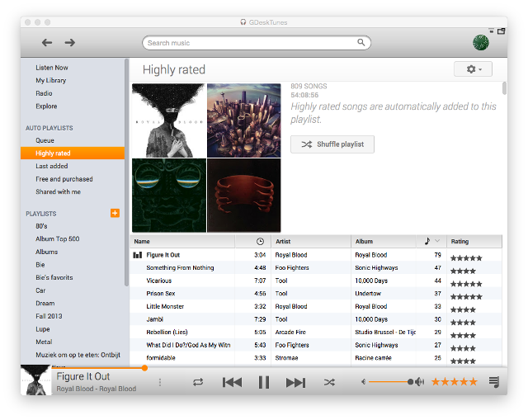The height and width of the screenshot is (420, 528).
Task: Open the Albums playlist
Action: (x=47, y=252)
